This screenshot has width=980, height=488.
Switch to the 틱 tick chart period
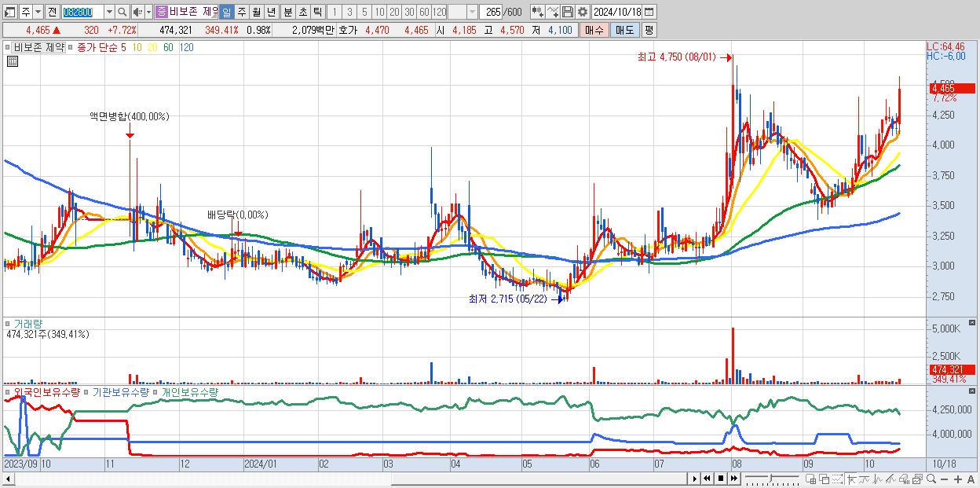(x=316, y=12)
